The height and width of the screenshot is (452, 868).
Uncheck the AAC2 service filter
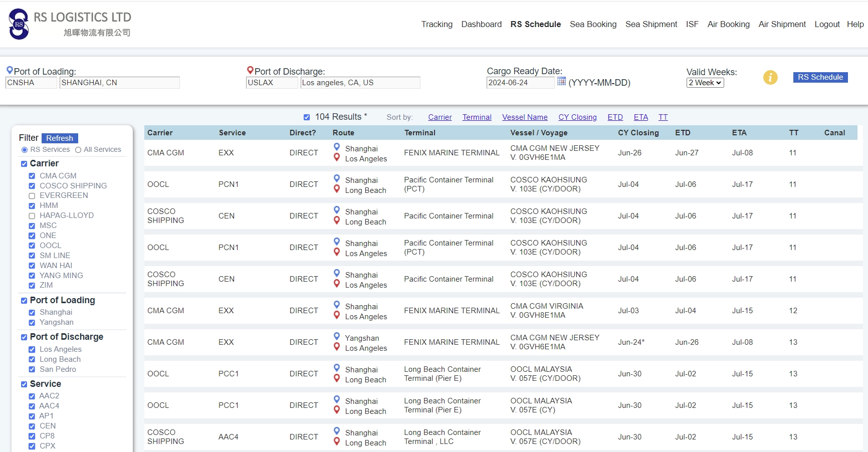(x=32, y=396)
